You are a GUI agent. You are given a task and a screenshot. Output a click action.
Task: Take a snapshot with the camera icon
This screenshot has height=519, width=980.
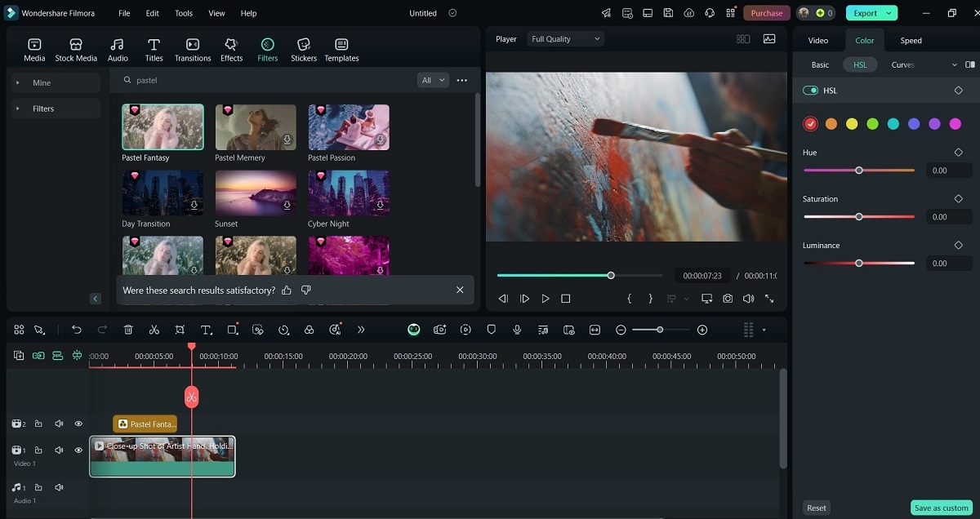point(728,299)
